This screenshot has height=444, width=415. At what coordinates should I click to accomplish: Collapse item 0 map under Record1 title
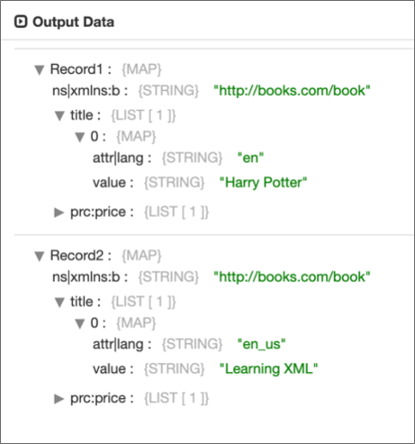click(x=80, y=137)
